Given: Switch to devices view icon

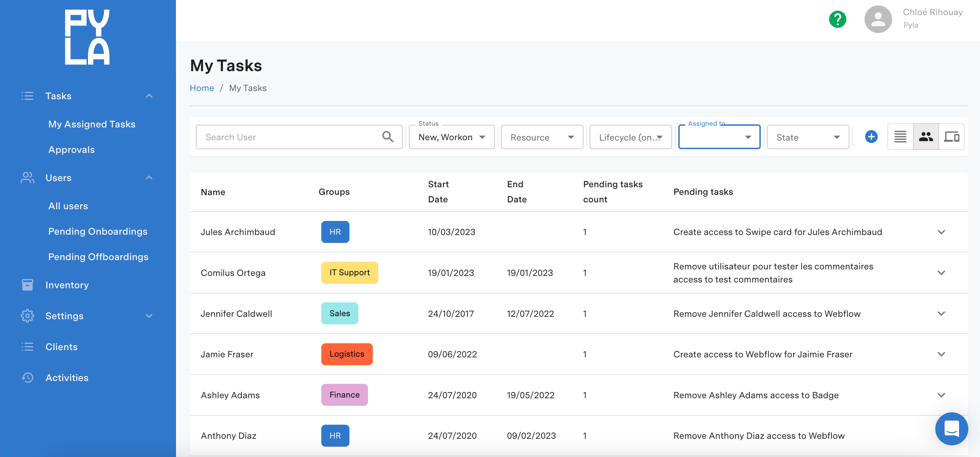Looking at the screenshot, I should (x=951, y=137).
